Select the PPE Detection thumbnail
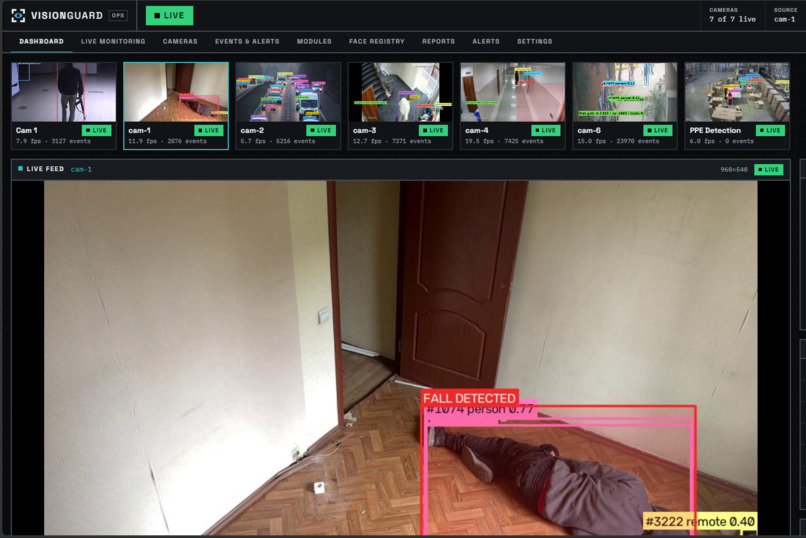806x538 pixels. [737, 92]
